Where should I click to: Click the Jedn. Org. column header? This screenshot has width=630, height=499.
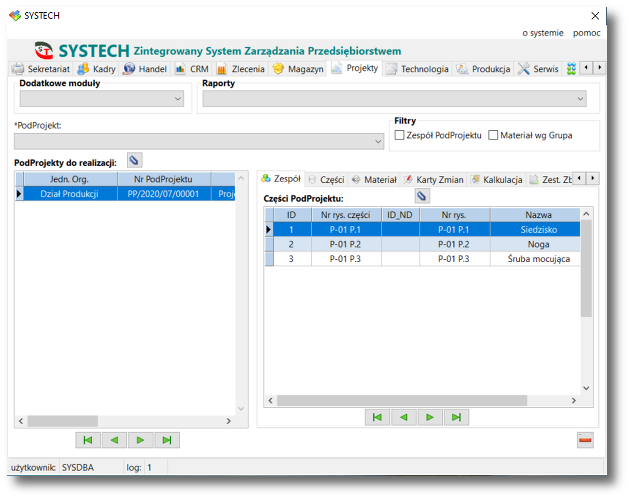pyautogui.click(x=70, y=179)
